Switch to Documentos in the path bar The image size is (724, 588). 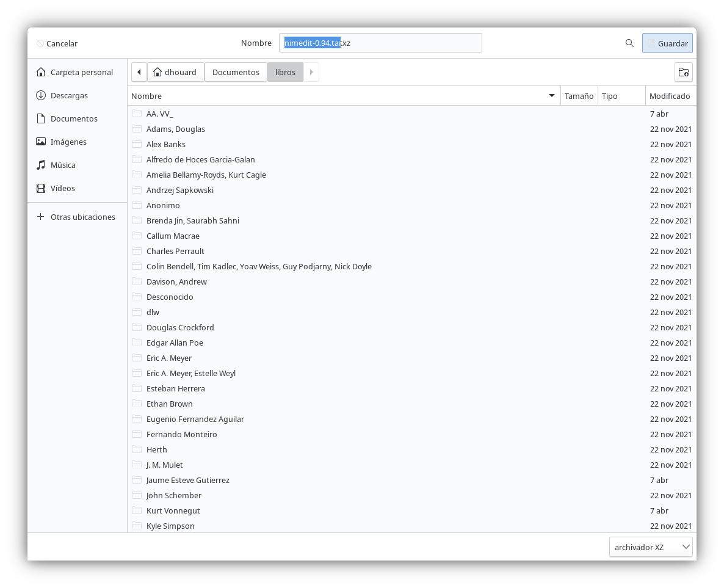click(236, 72)
